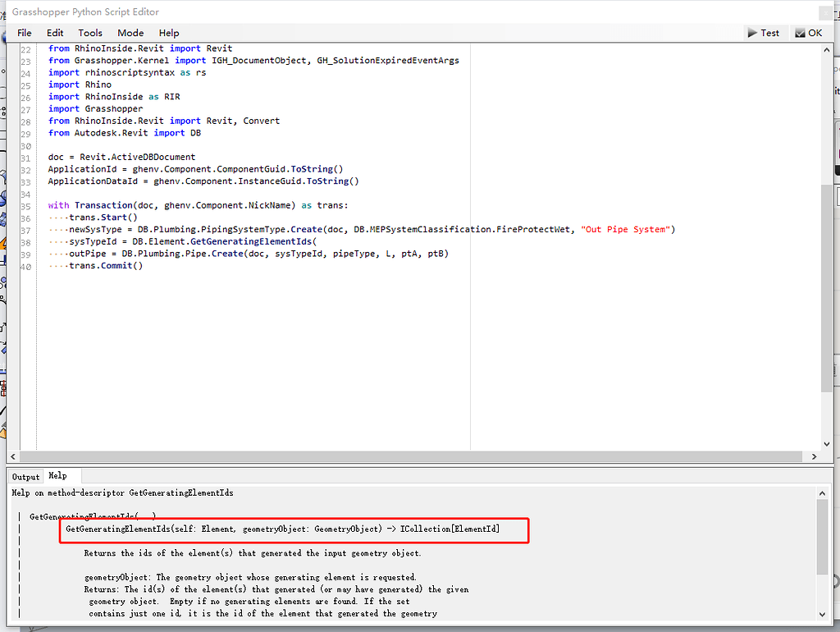Open the Edit menu

click(x=54, y=33)
